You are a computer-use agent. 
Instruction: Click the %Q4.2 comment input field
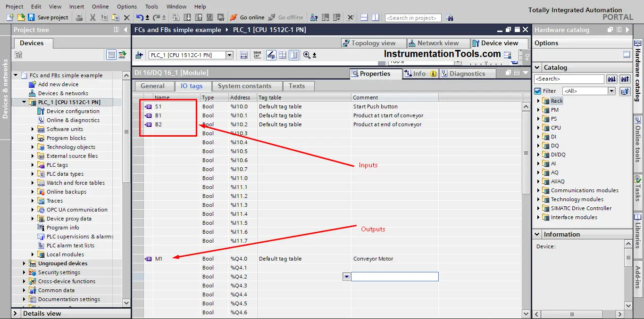[395, 277]
